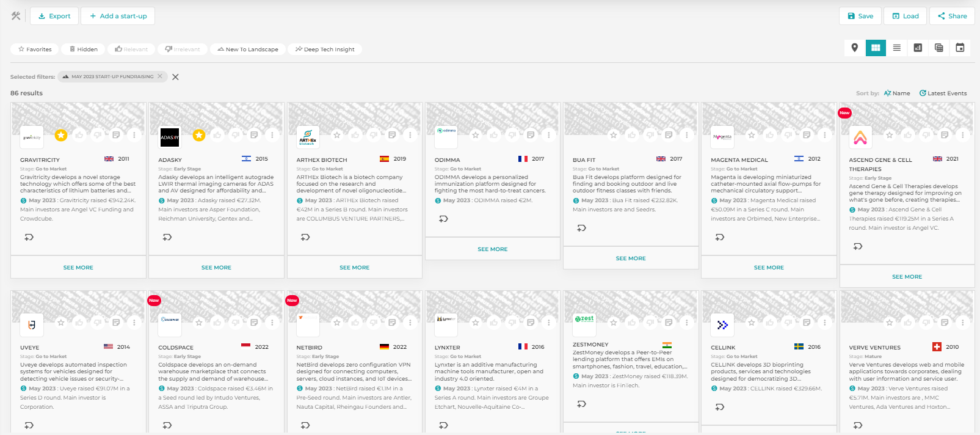
Task: Filter by Relevant start-ups
Action: [131, 49]
